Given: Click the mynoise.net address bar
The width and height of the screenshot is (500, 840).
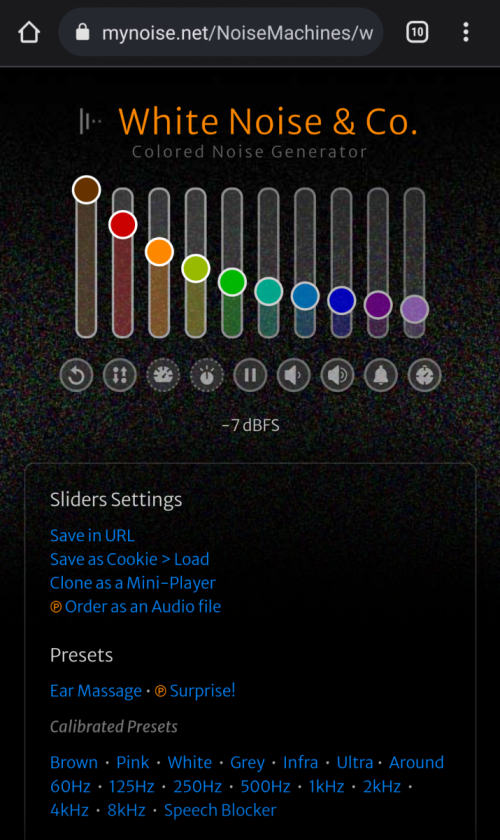Looking at the screenshot, I should click(221, 32).
